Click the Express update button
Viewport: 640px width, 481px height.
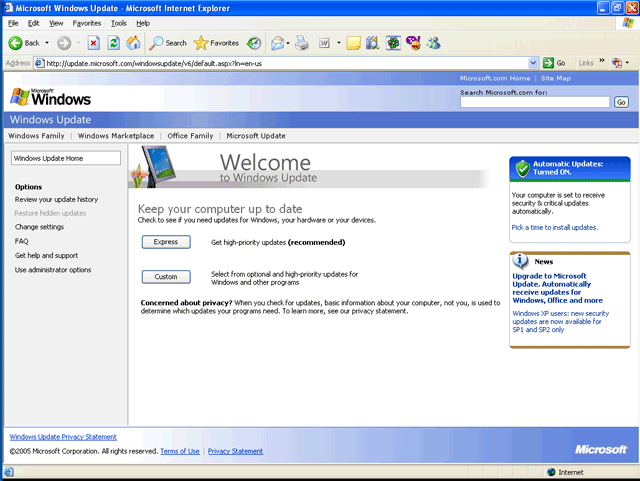(x=166, y=242)
